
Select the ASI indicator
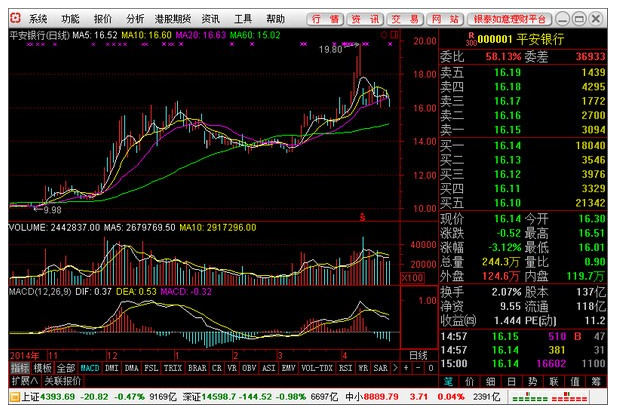pos(269,368)
